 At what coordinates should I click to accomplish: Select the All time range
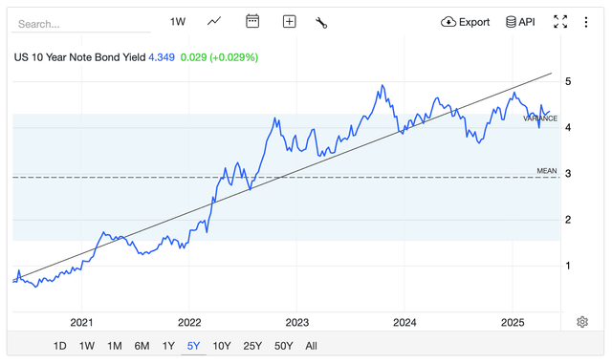(x=311, y=346)
